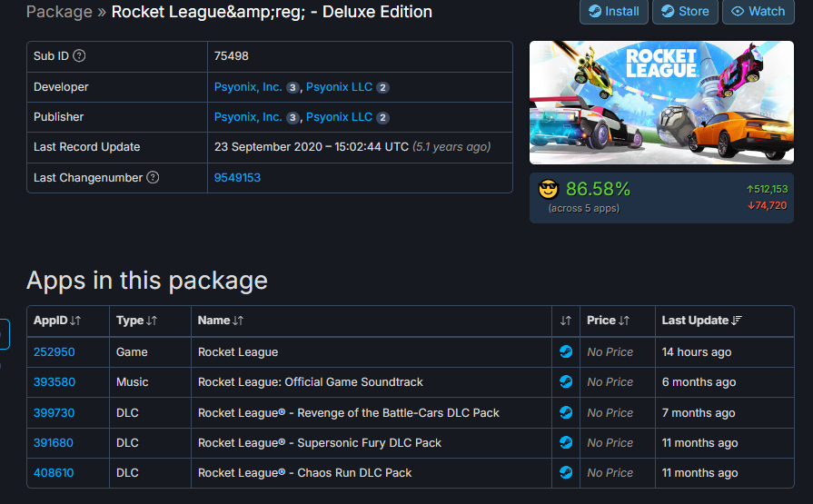Sort apps by Name column header
The width and height of the screenshot is (813, 504).
click(x=221, y=321)
